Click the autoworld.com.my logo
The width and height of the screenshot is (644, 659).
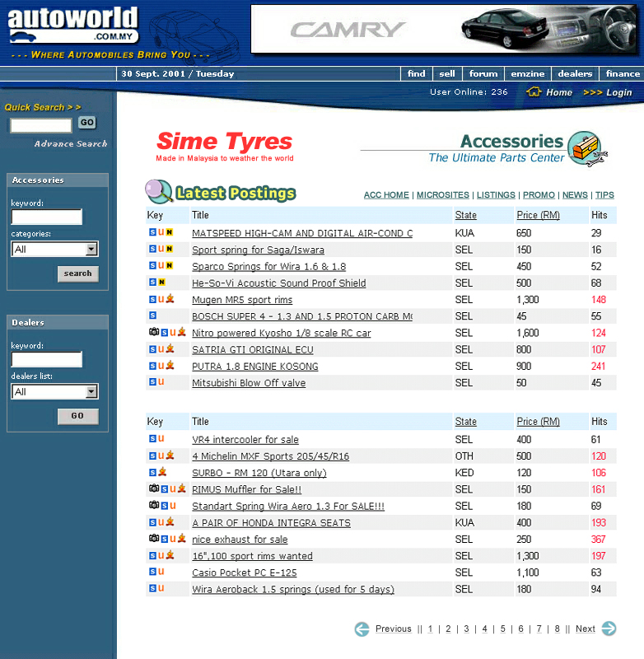click(72, 26)
